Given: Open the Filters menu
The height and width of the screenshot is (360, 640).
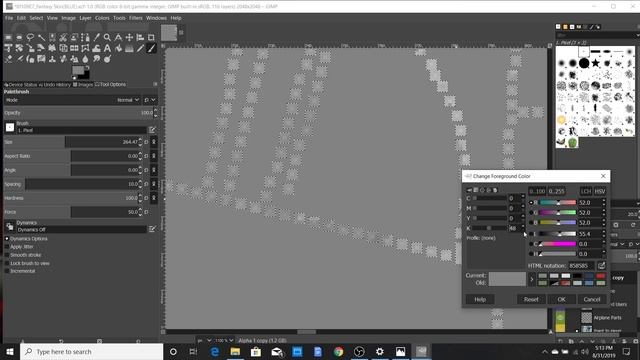Looking at the screenshot, I should [136, 18].
